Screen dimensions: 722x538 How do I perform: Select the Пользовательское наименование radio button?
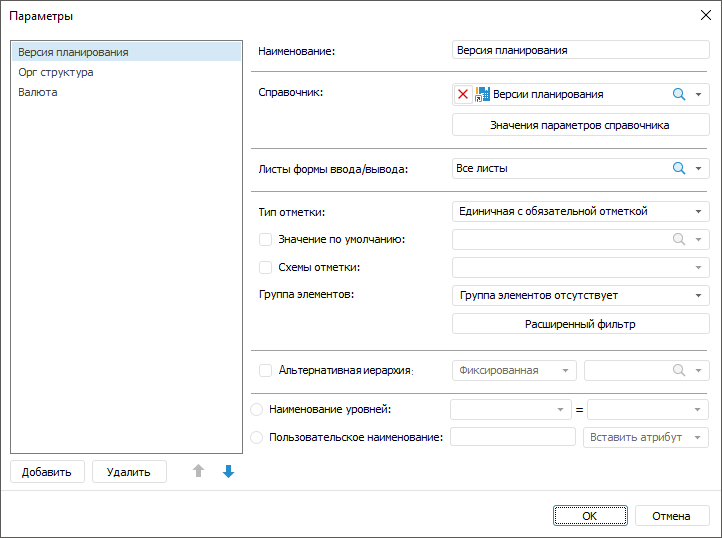pos(257,437)
